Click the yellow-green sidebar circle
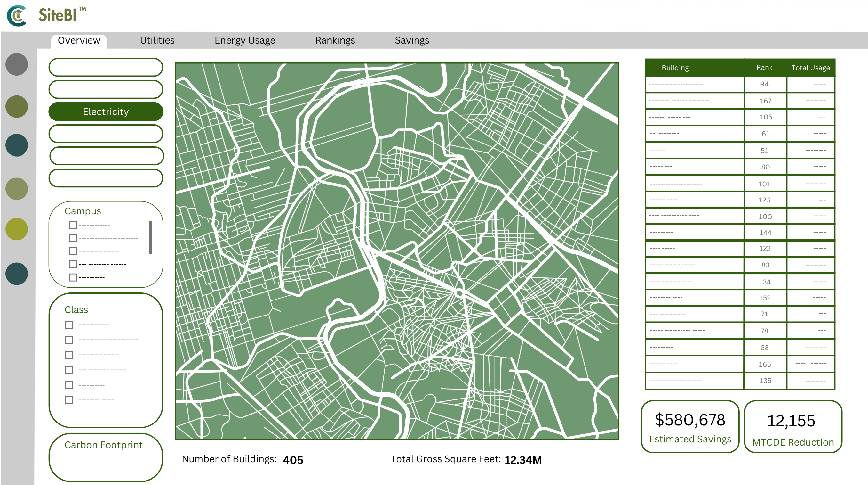Viewport: 868px width, 485px height. [17, 229]
